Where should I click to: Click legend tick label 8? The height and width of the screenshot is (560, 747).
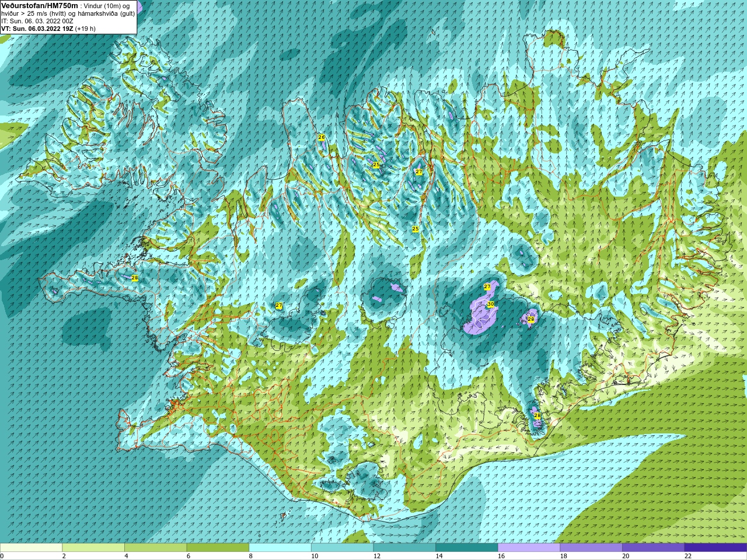tap(252, 556)
